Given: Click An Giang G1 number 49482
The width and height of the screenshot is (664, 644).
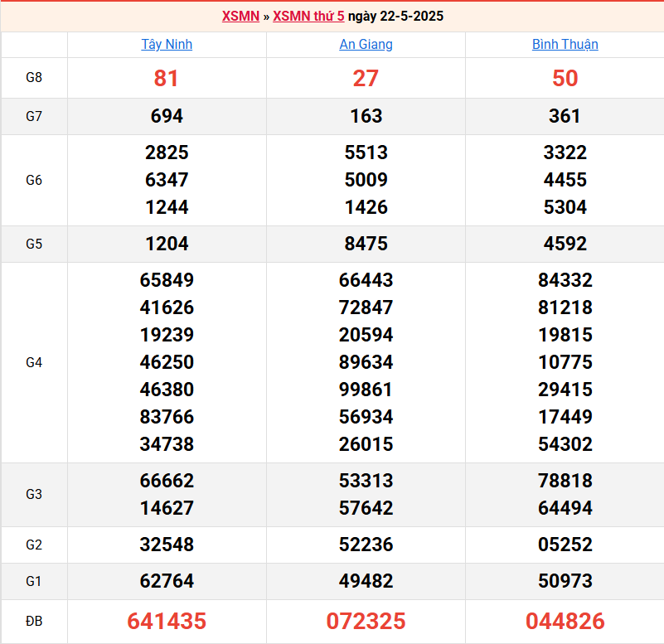Looking at the screenshot, I should [x=366, y=581].
